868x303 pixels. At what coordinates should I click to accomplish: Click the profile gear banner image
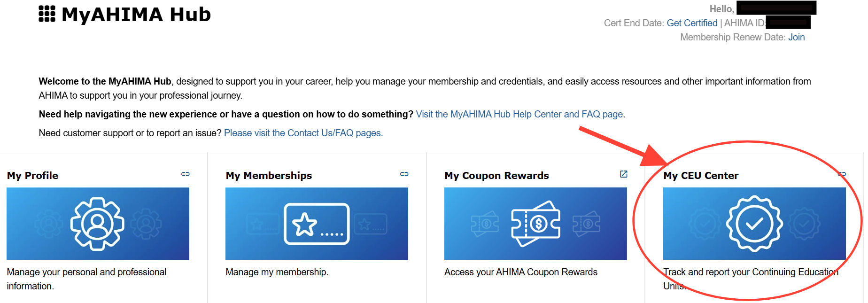tap(98, 224)
